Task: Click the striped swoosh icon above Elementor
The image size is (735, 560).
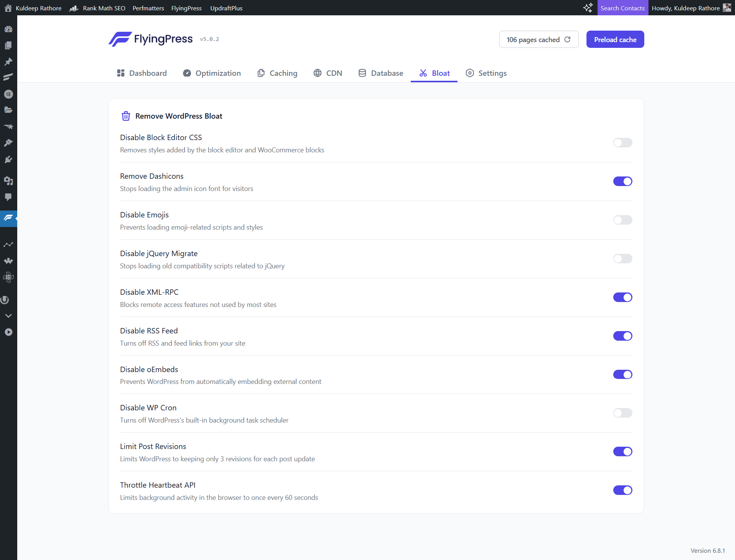Action: pyautogui.click(x=8, y=78)
